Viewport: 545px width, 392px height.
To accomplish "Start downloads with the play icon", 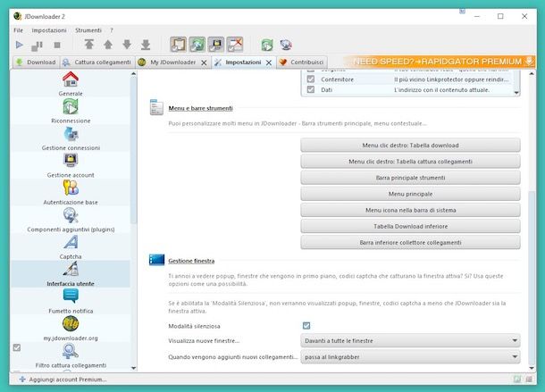I will pos(20,45).
